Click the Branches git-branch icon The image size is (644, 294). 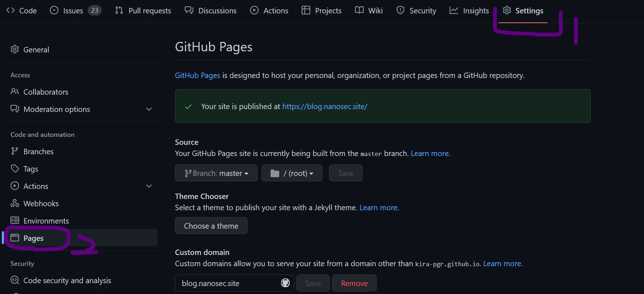click(x=14, y=151)
